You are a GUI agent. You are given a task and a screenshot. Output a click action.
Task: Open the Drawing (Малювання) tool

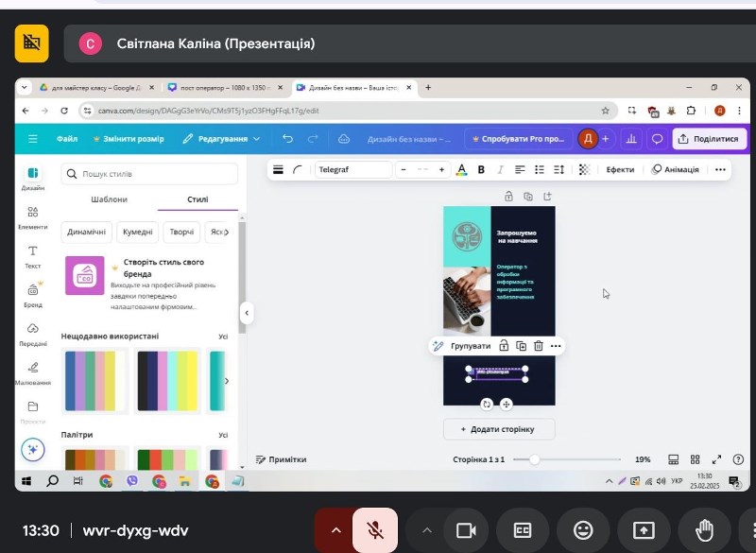(x=33, y=372)
